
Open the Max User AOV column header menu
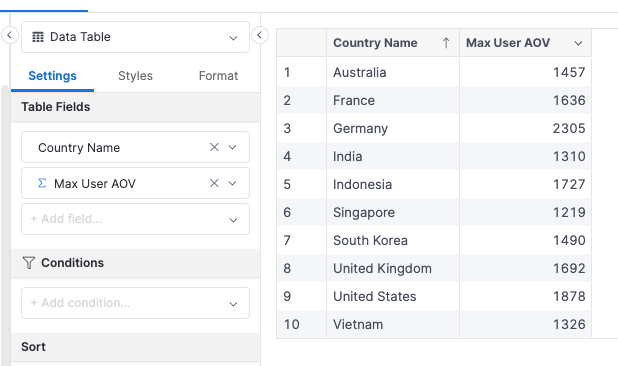(578, 43)
